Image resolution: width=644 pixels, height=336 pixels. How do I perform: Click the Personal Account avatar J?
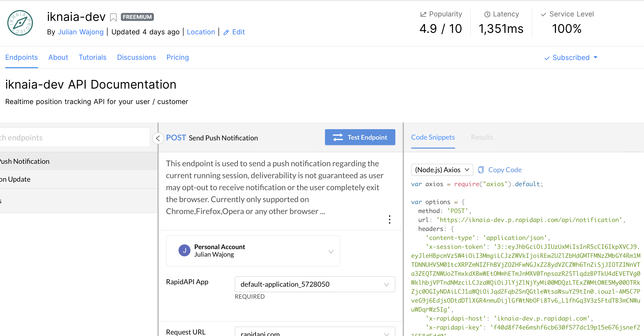pyautogui.click(x=184, y=250)
